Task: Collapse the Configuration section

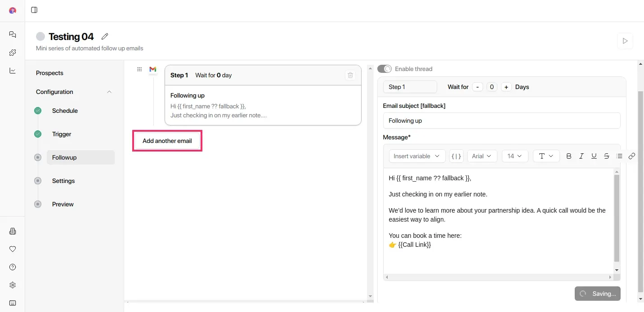Action: tap(109, 92)
